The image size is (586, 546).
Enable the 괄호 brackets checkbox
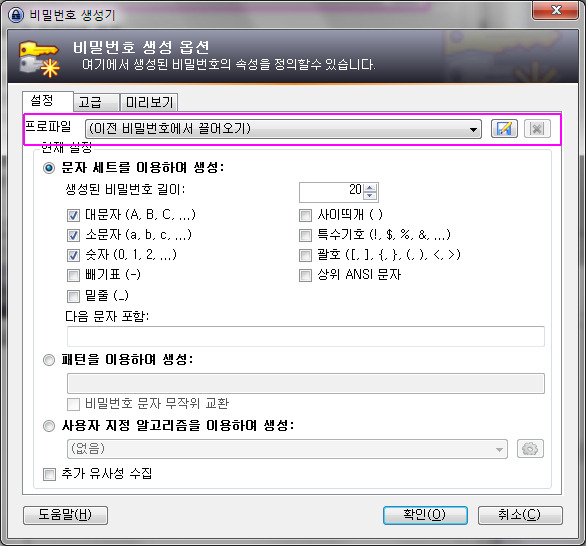click(305, 255)
